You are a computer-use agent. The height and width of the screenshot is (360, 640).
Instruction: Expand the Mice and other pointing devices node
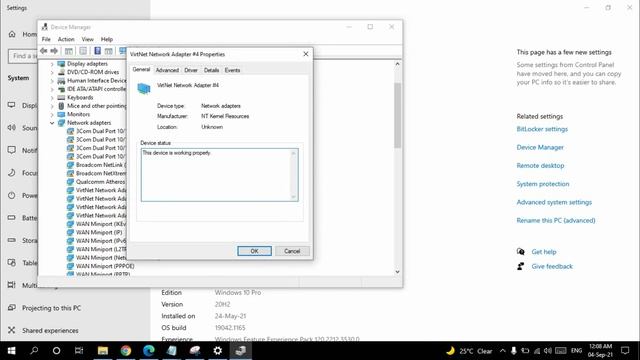[52, 106]
